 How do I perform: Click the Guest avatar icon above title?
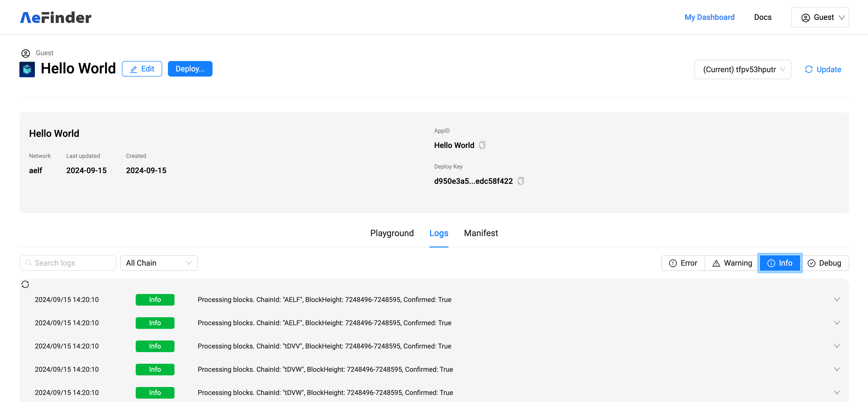[26, 53]
